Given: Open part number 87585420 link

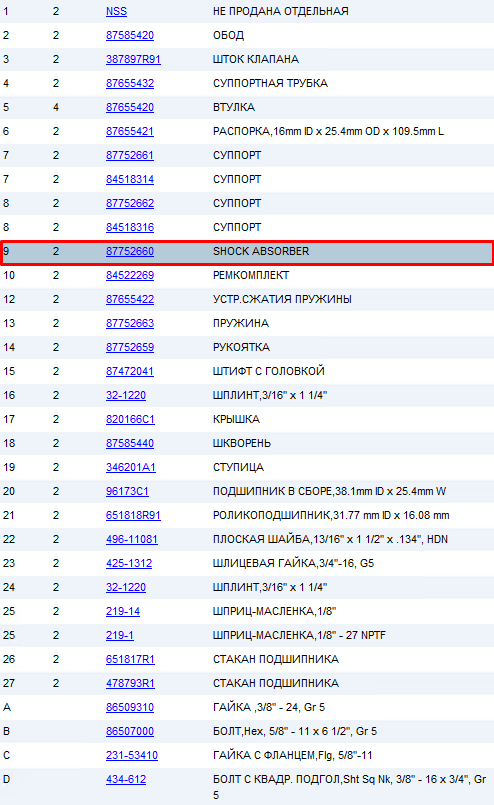Looking at the screenshot, I should pyautogui.click(x=130, y=35).
